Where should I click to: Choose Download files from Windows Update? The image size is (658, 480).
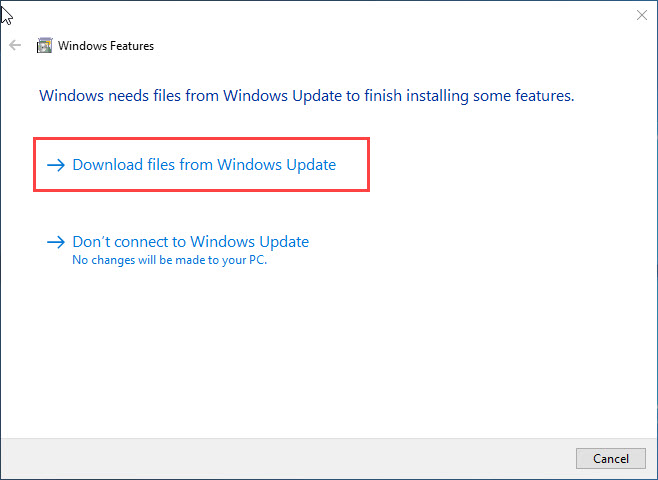pos(204,164)
